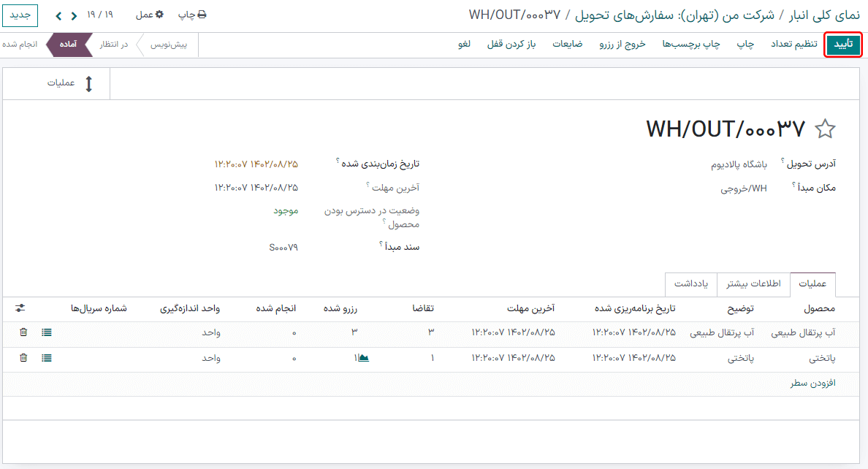The height and width of the screenshot is (469, 868).
Task: Open the چاپ printer dropdown menu
Action: click(x=192, y=15)
